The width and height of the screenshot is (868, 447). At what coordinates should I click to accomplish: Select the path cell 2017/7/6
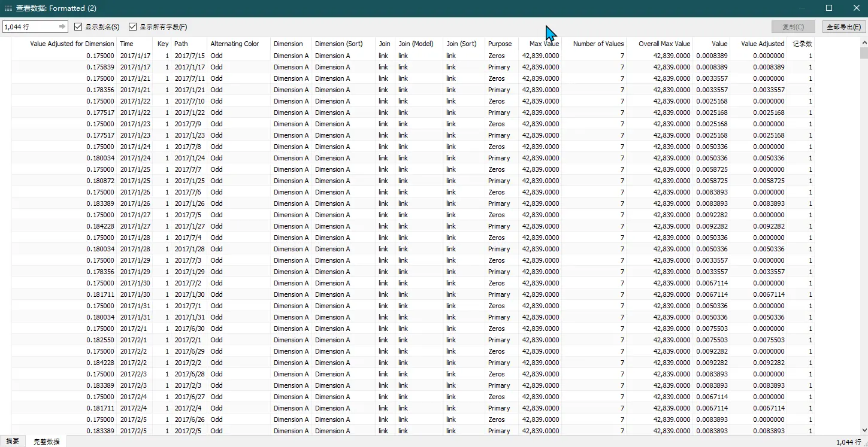[189, 192]
